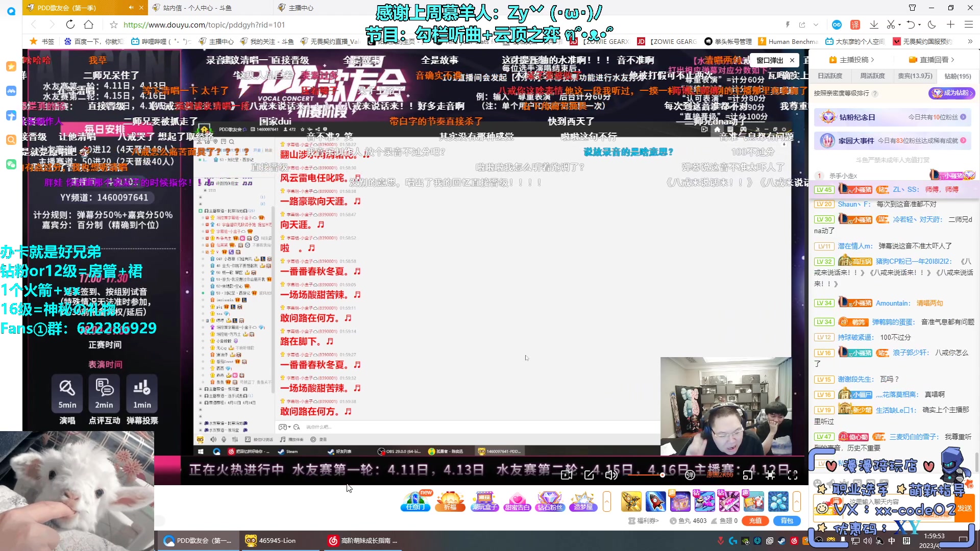Select the 贵宾(13.9万) tab
Viewport: 980px width, 551px height.
click(x=915, y=76)
